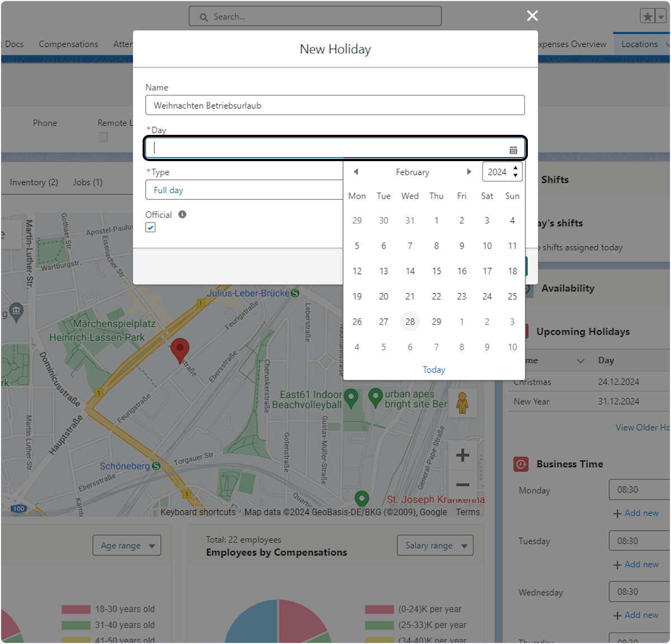Click the holiday Name input field

[335, 105]
